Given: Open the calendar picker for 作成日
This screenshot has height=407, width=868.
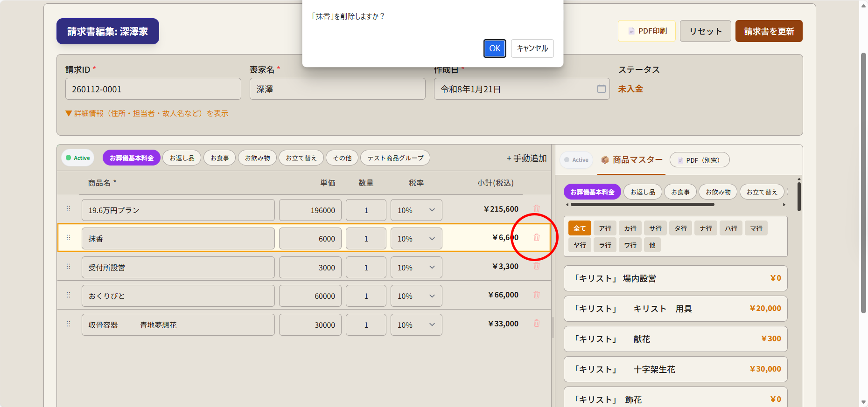Looking at the screenshot, I should tap(601, 89).
